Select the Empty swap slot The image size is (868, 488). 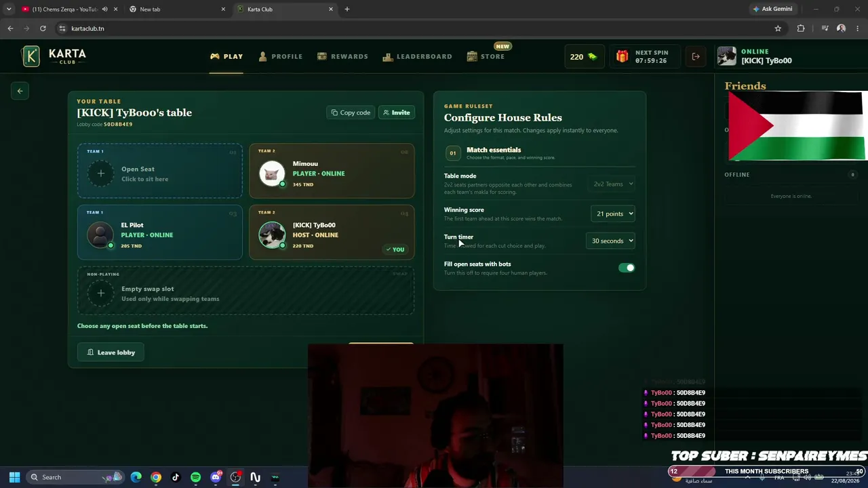[245, 291]
